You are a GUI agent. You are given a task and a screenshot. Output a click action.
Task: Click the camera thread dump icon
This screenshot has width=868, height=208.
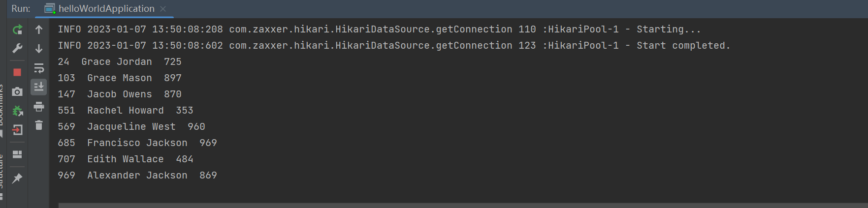click(x=17, y=92)
